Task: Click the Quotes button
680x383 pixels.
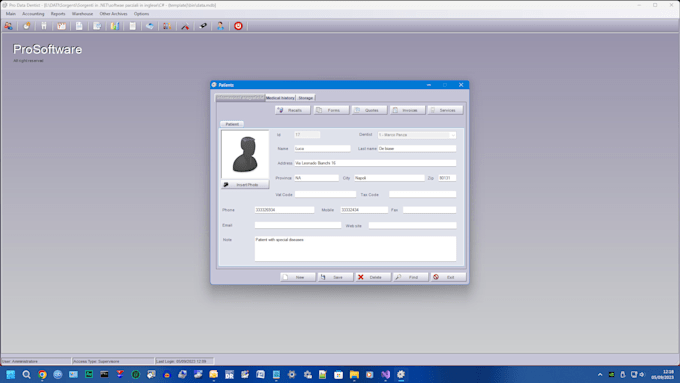Action: [x=369, y=110]
